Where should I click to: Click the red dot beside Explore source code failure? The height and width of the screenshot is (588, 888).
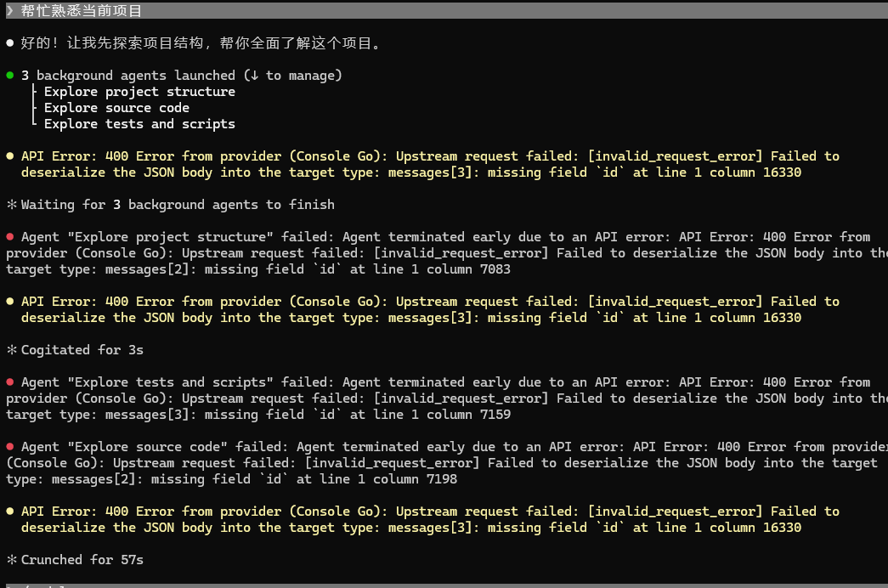(9, 446)
